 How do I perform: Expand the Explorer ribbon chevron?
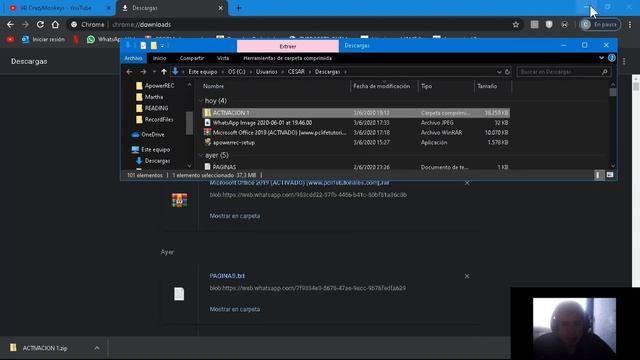coord(601,58)
